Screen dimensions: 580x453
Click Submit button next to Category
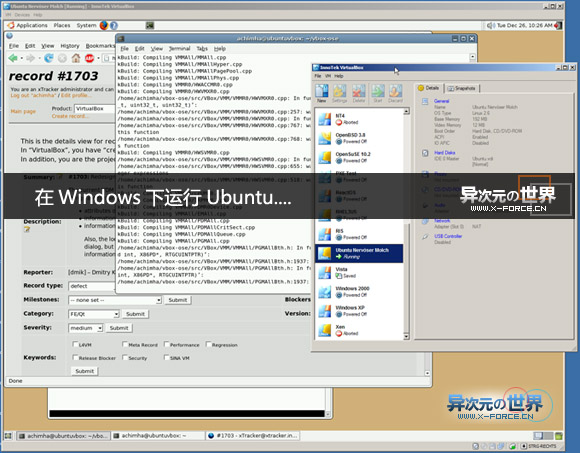tap(135, 314)
